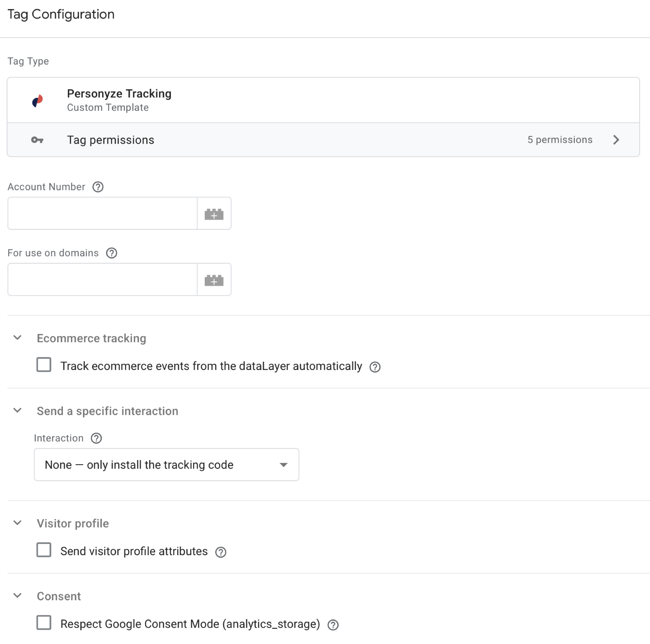Collapse Send a specific interaction section
Viewport: 650px width, 644px height.
coord(17,410)
